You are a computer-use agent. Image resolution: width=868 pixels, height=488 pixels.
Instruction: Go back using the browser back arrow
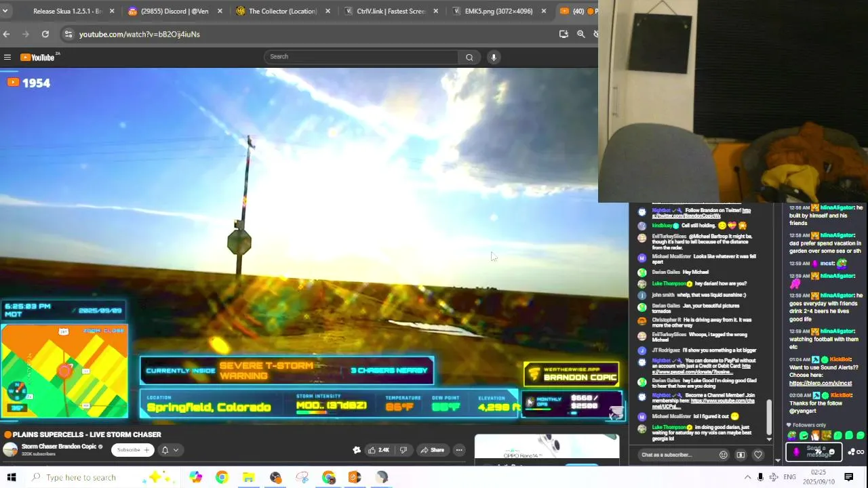tap(6, 34)
